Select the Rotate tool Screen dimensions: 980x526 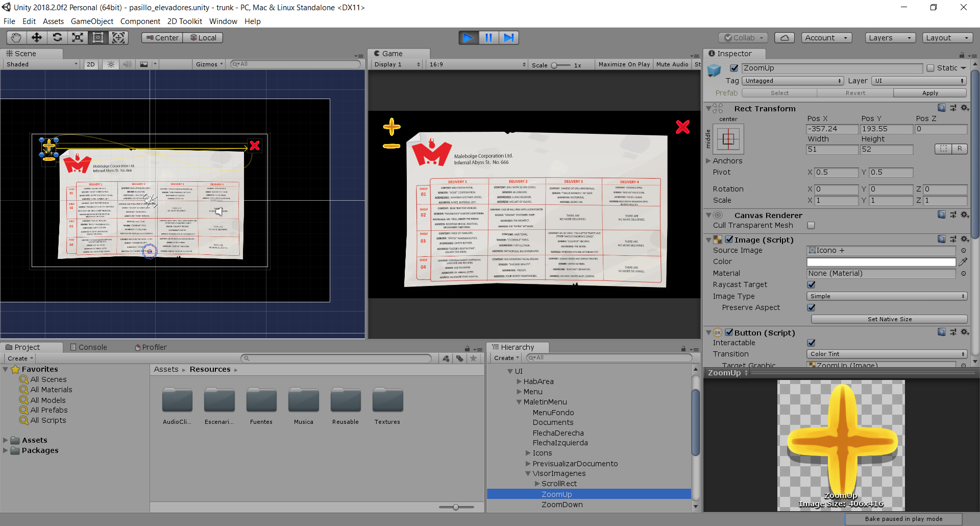coord(57,38)
